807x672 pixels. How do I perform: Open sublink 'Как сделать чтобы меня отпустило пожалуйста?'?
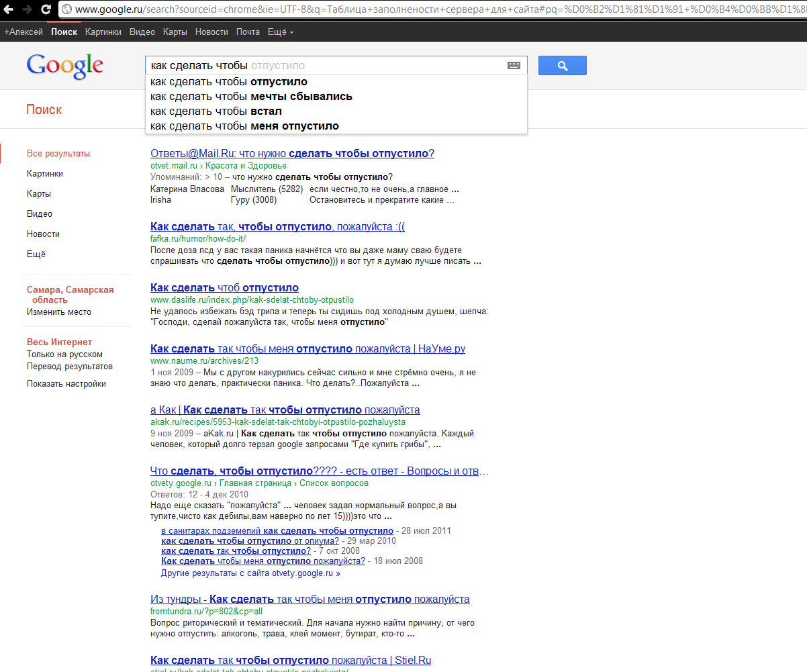(263, 561)
